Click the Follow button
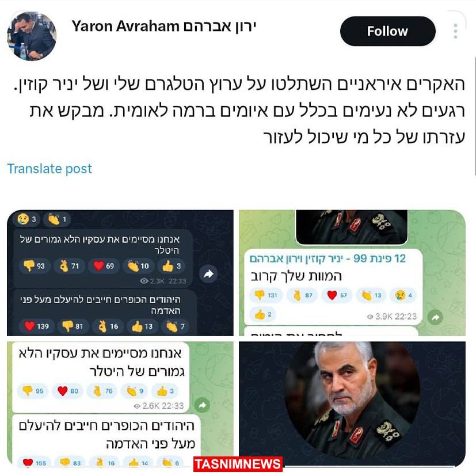The height and width of the screenshot is (476, 476). pyautogui.click(x=388, y=31)
